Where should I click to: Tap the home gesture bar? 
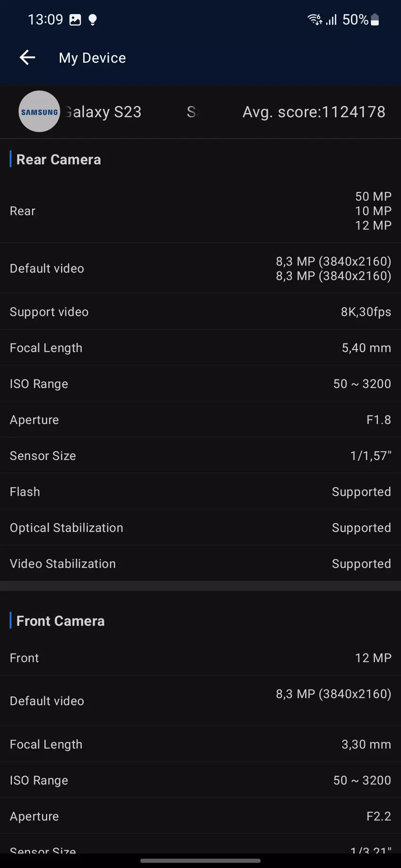point(200,860)
